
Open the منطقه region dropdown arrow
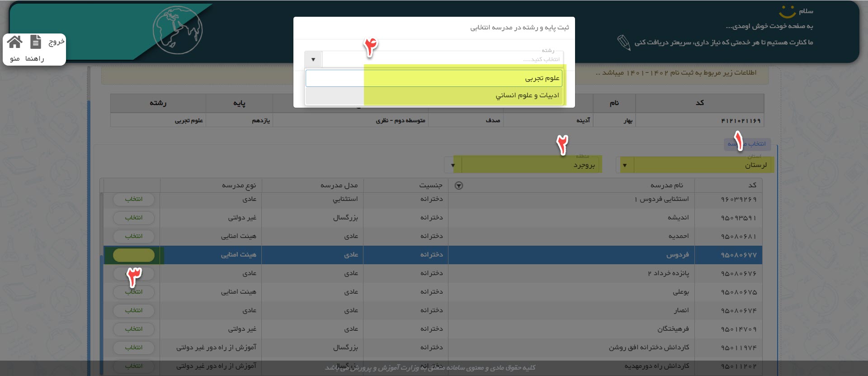click(453, 165)
